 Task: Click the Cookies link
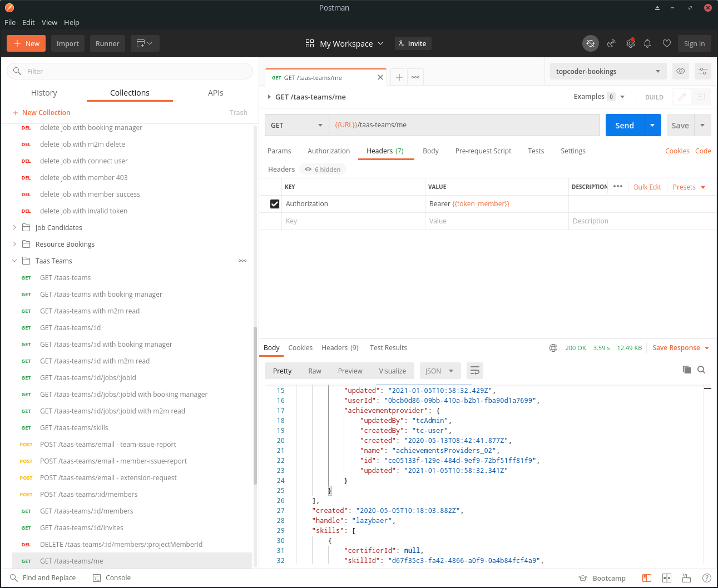point(677,151)
